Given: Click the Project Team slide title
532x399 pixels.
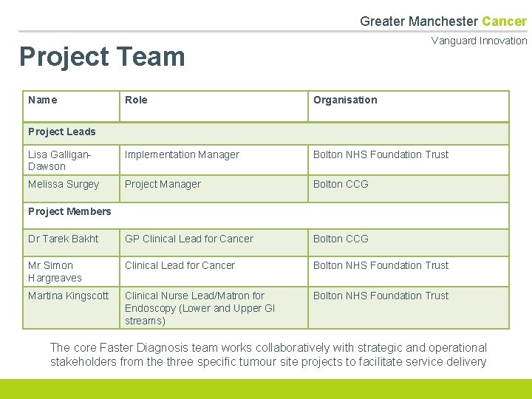Looking at the screenshot, I should pos(102,56).
